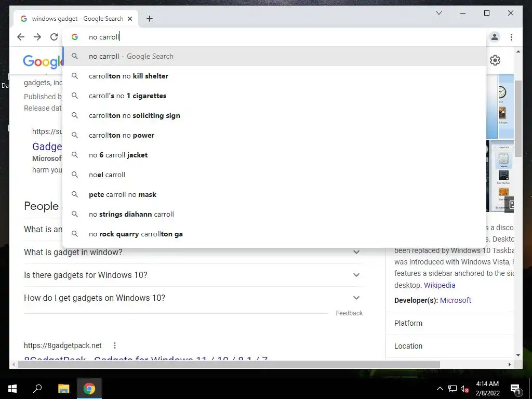Open the https://8gadgetpack.net result URL
Screen dimensions: 532x399
pyautogui.click(x=63, y=345)
